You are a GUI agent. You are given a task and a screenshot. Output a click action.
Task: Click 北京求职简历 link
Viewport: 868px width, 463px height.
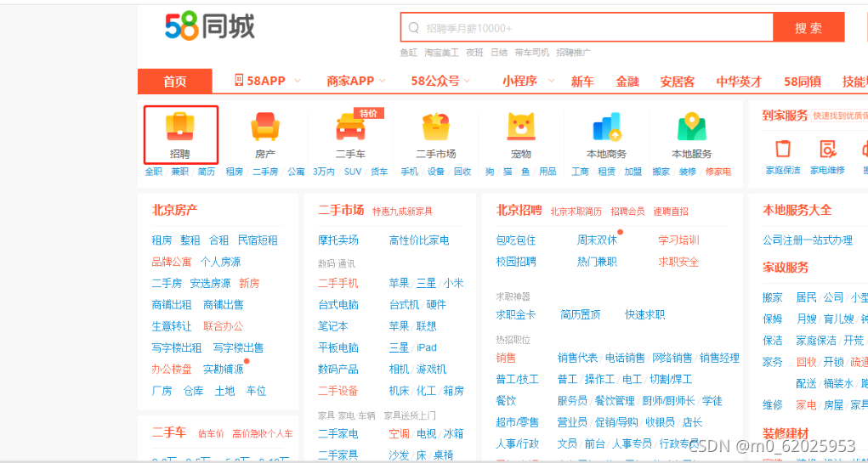(x=576, y=212)
